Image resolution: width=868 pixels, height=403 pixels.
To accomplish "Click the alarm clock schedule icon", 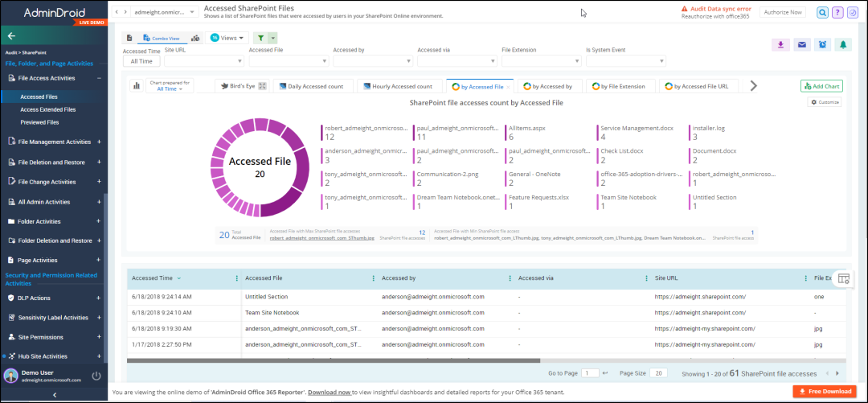I will [823, 45].
